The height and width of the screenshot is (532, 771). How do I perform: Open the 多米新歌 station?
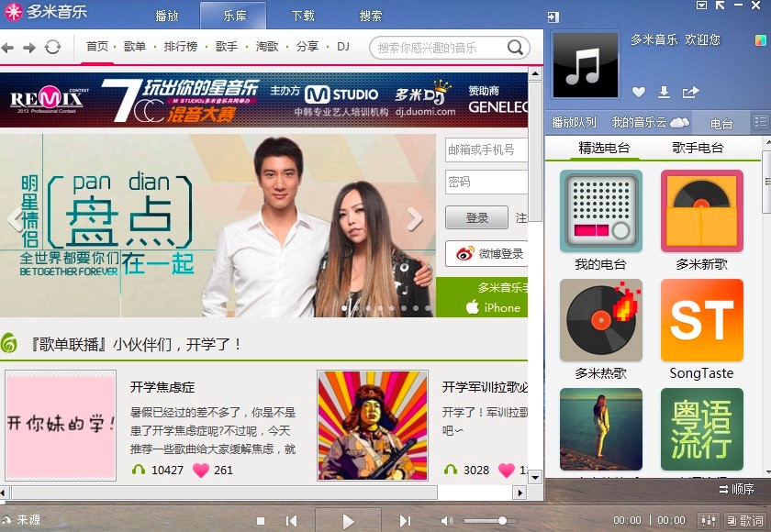point(701,211)
